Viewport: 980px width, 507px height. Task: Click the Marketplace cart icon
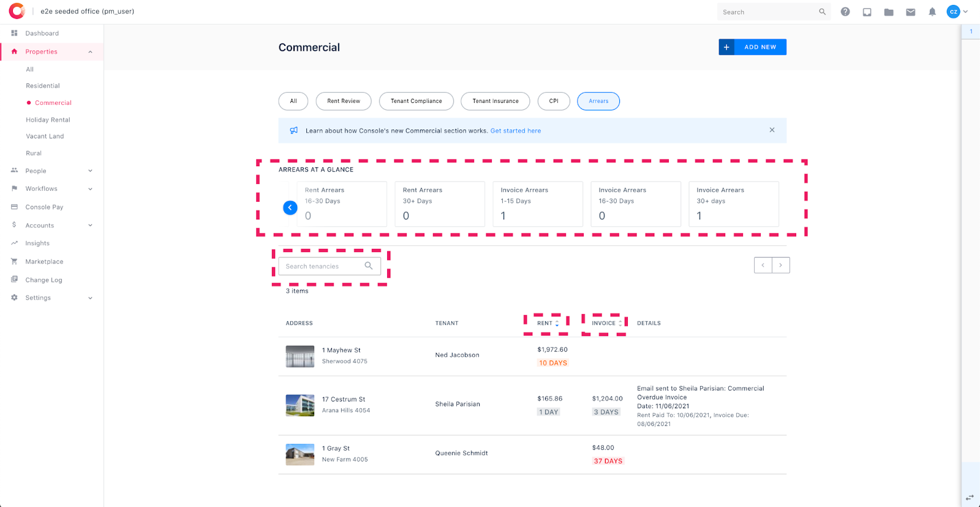coord(14,262)
